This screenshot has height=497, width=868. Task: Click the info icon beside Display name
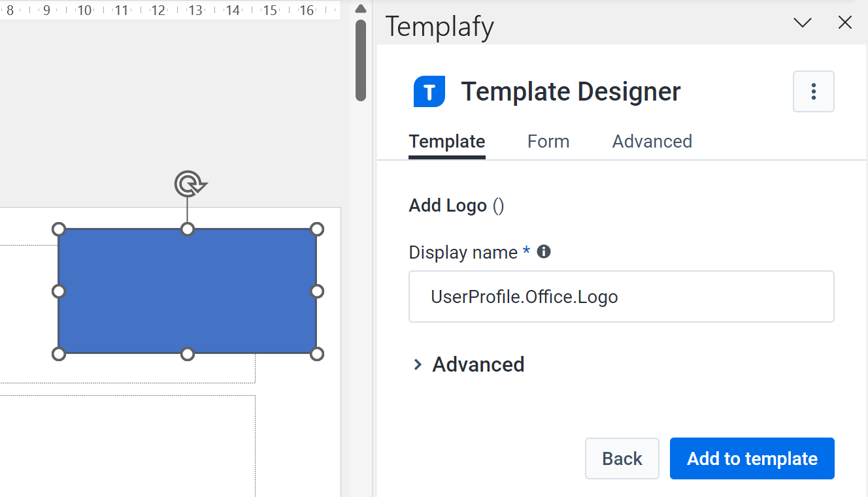tap(543, 251)
